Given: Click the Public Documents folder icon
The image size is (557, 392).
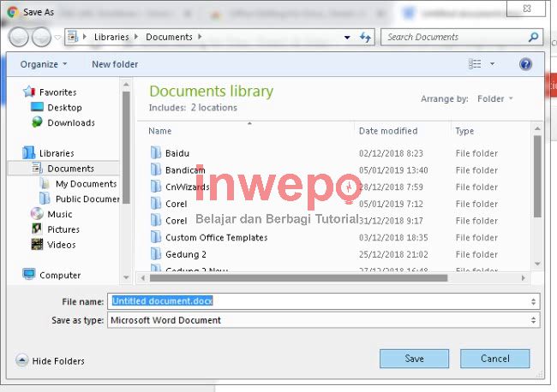Looking at the screenshot, I should [45, 199].
